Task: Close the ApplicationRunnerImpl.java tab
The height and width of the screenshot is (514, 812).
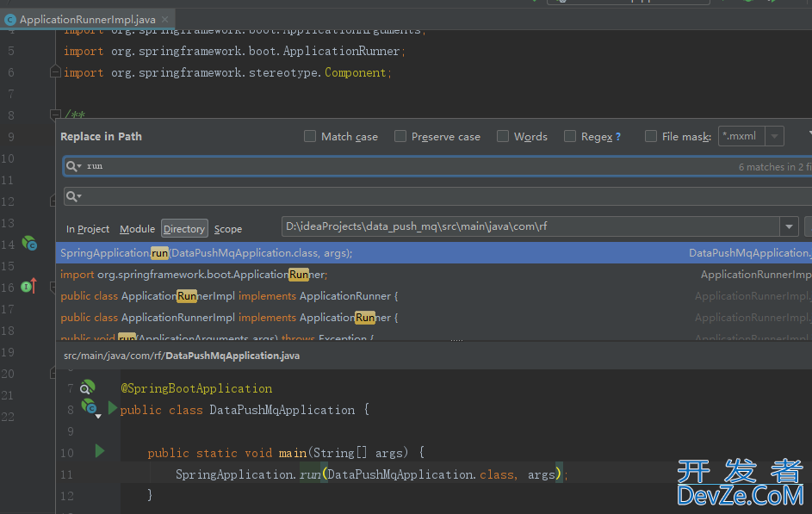Action: (164, 19)
